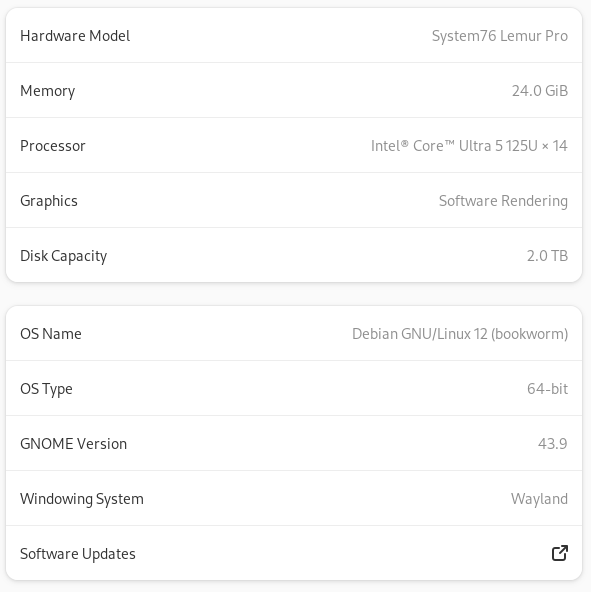Screen dimensions: 591x592
Task: Click the 2.0 TB disk value
Action: [x=547, y=256]
